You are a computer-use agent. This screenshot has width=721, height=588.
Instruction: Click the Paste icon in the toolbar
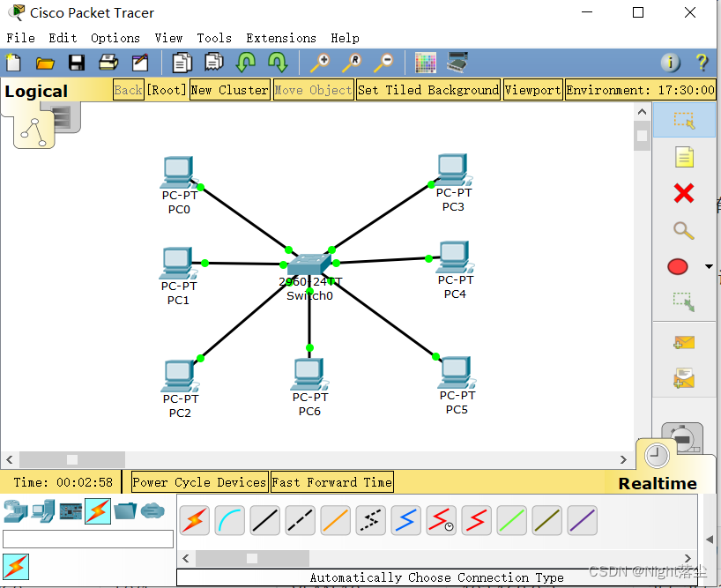214,63
